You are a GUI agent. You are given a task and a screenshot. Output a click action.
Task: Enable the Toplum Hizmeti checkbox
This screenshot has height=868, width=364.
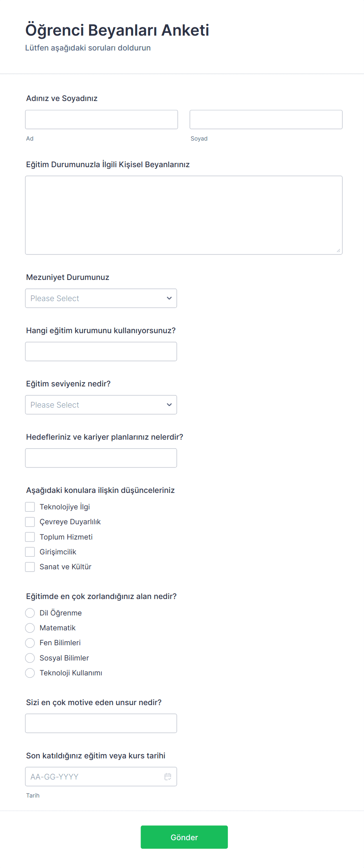30,537
